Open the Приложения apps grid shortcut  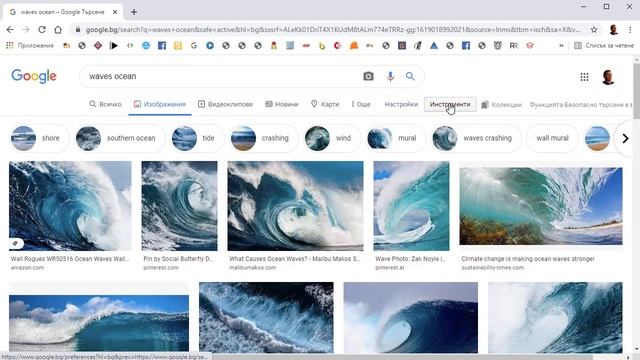tap(30, 45)
